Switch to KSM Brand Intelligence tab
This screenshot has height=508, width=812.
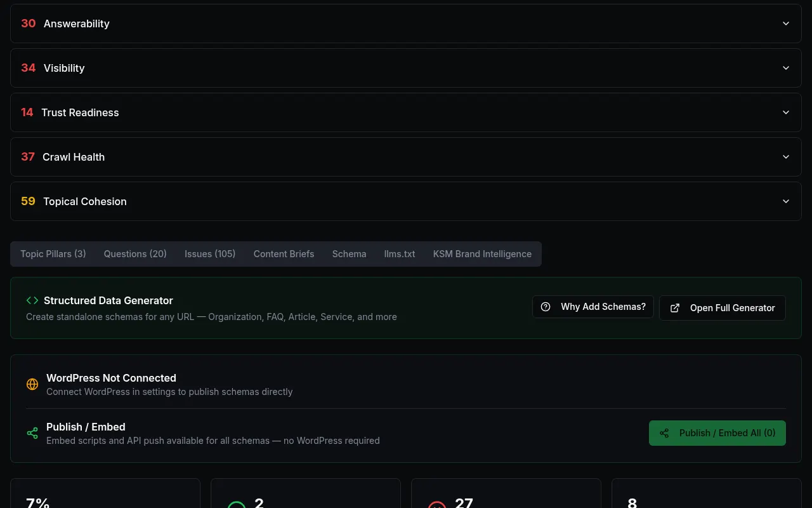[x=482, y=254]
